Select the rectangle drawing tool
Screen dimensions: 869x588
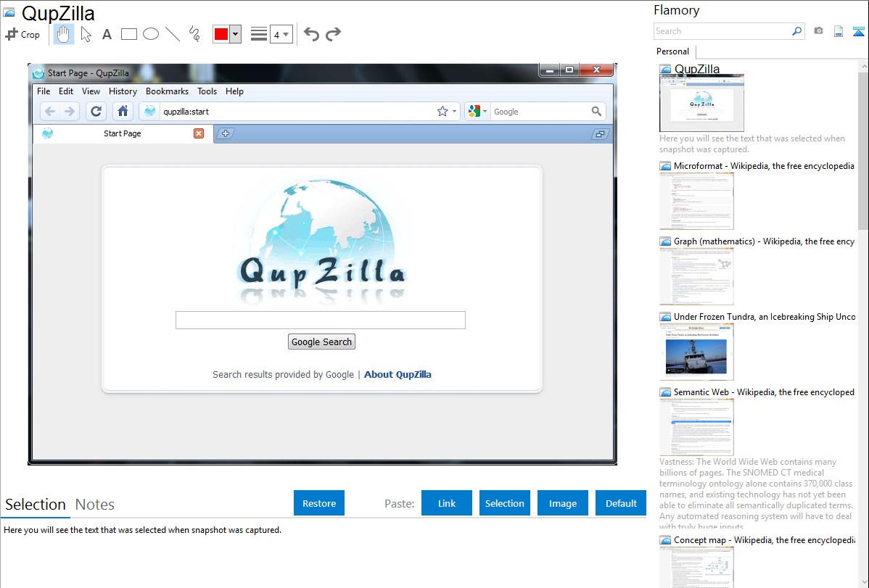[x=128, y=34]
